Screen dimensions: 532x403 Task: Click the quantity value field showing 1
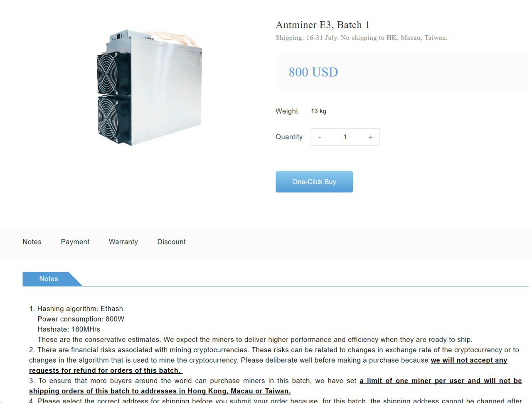(345, 137)
